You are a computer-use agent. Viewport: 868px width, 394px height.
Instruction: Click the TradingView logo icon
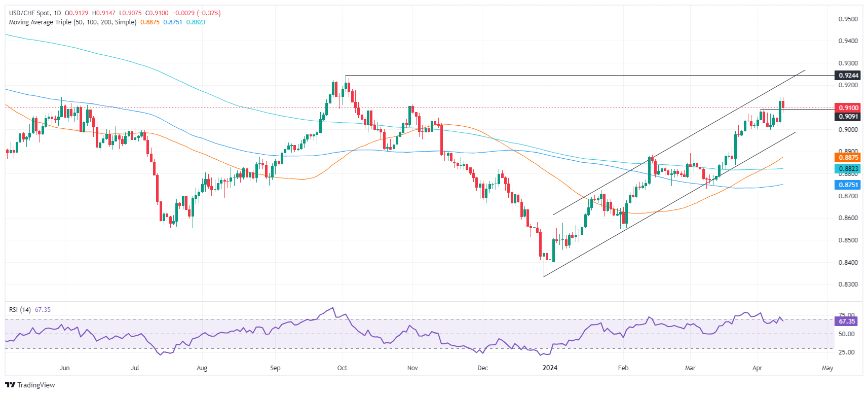coord(10,385)
